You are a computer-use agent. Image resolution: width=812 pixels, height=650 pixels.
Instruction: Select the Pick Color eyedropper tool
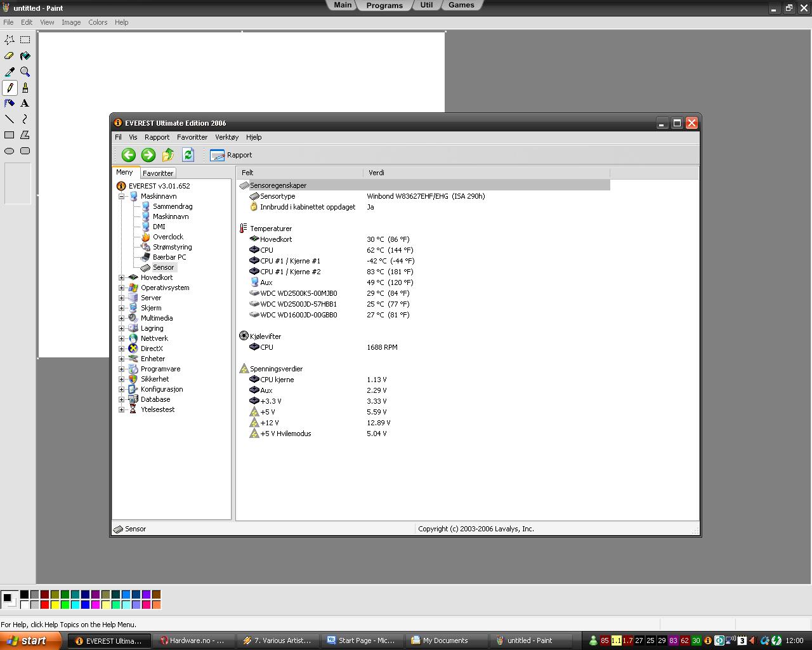point(10,72)
